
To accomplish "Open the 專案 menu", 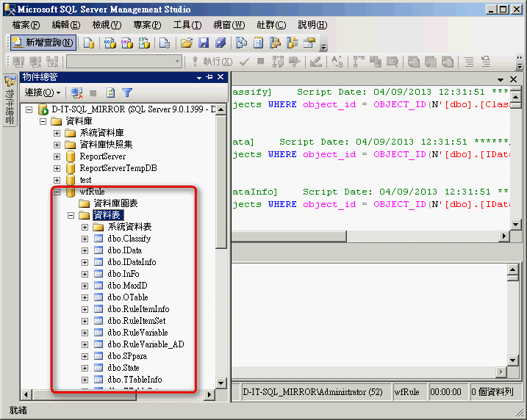I will click(147, 25).
